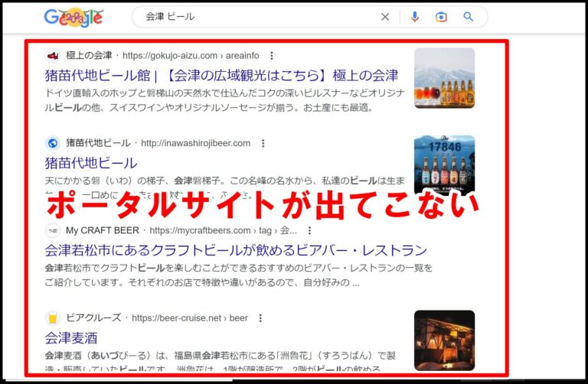588x384 pixels.
Task: Click the snowy mountain beer bottles thumbnail
Action: (x=444, y=78)
